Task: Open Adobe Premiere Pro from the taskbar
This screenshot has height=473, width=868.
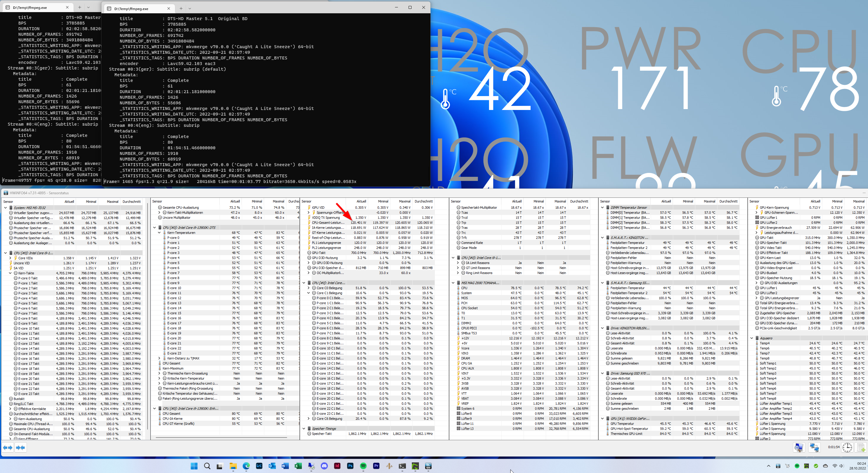Action: tap(376, 466)
